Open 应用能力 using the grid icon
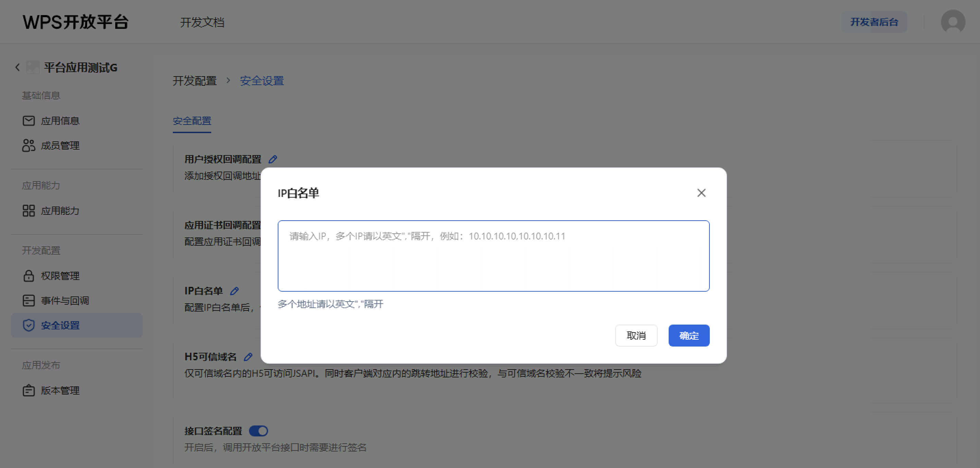 28,211
